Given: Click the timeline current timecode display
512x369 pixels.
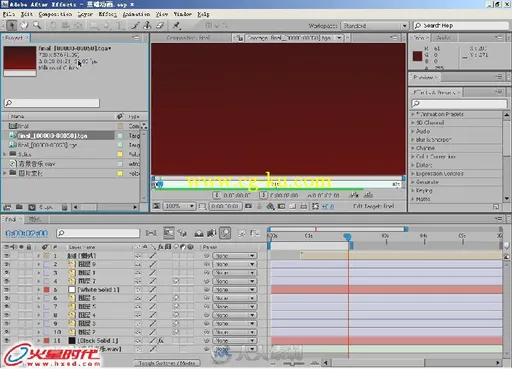Looking at the screenshot, I should 27,233.
